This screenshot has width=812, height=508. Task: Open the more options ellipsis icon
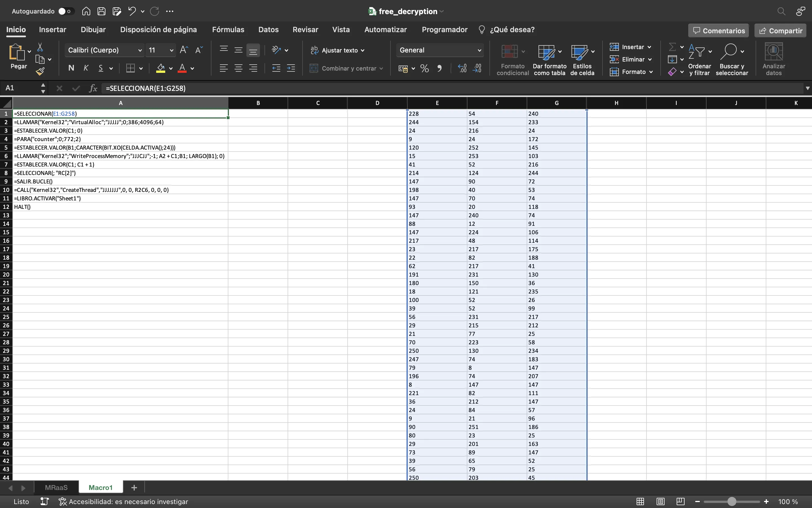pos(170,11)
